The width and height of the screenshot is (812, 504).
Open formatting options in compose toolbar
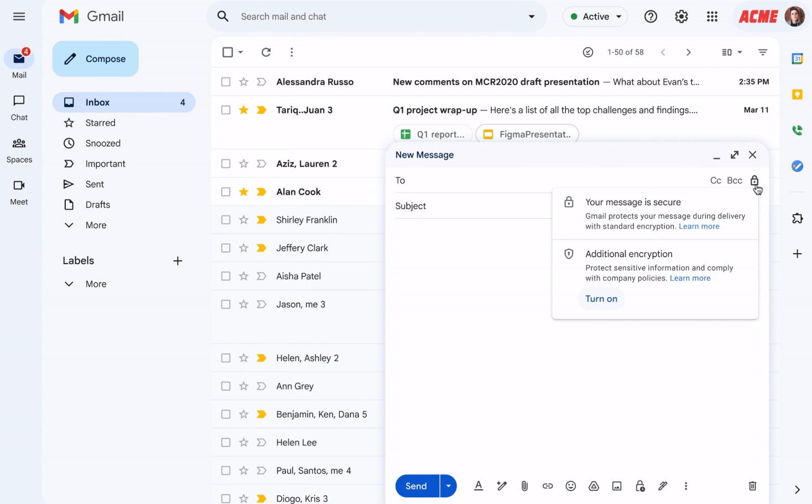coord(478,486)
